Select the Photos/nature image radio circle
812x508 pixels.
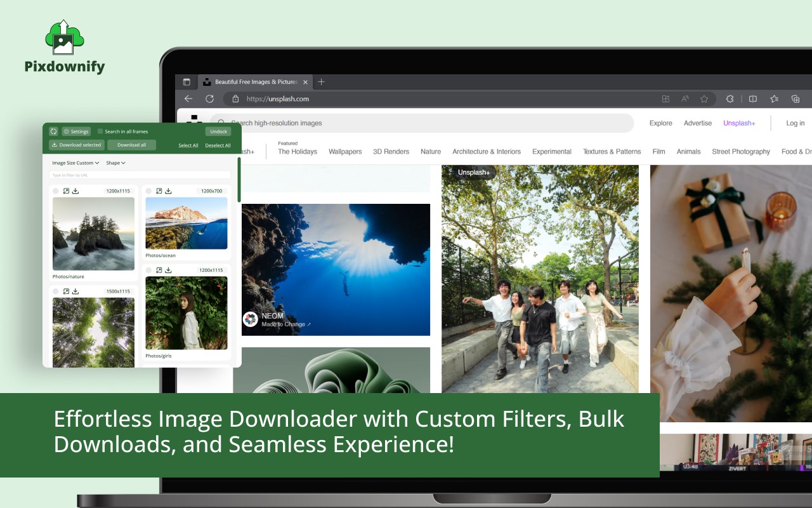coord(56,190)
